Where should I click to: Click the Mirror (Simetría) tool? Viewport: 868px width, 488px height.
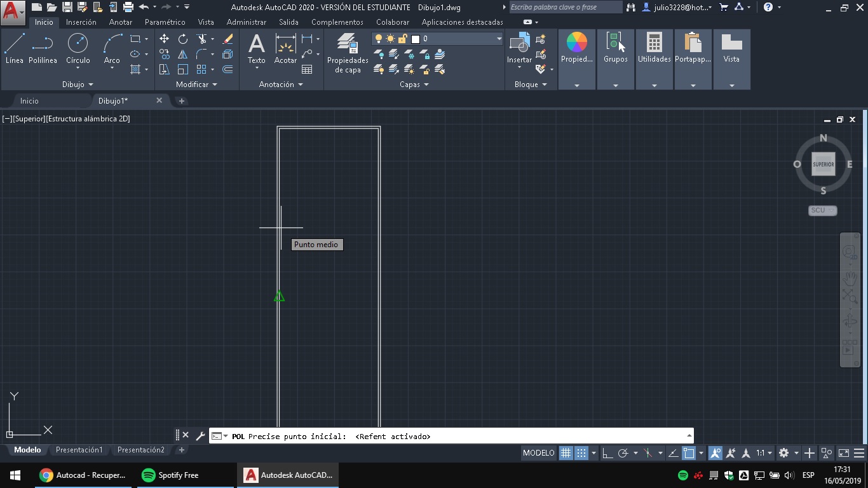pyautogui.click(x=183, y=54)
